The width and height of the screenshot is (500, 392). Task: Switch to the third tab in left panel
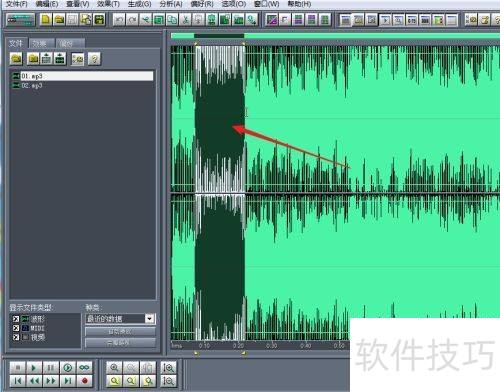70,43
